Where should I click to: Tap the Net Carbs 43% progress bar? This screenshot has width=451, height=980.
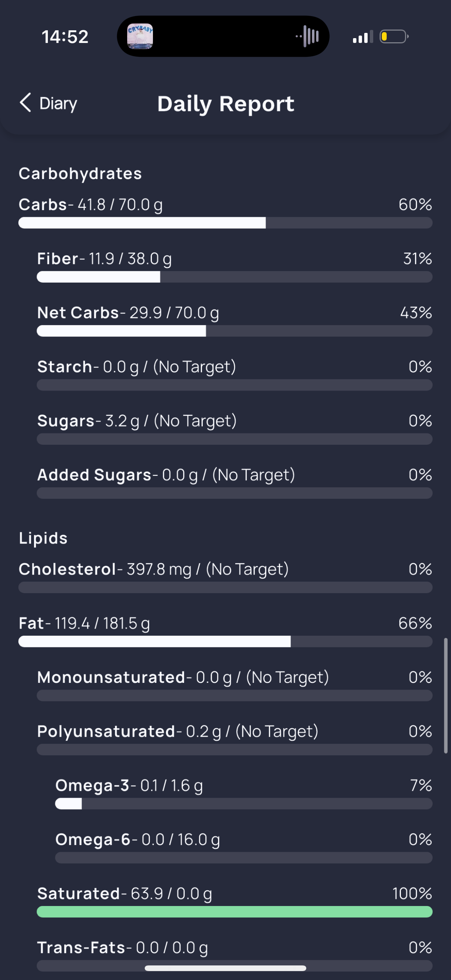[x=234, y=331]
